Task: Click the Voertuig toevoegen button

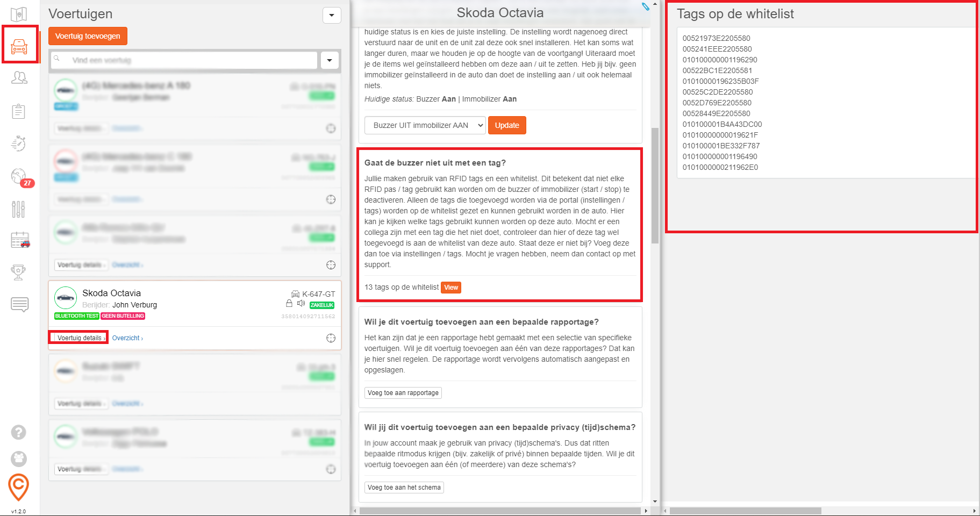Action: coord(88,36)
